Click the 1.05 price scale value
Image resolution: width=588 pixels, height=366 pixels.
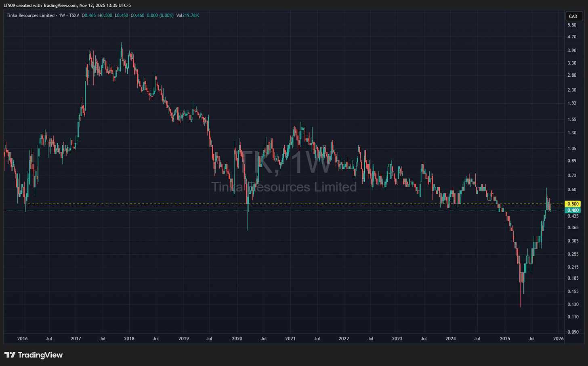point(572,148)
